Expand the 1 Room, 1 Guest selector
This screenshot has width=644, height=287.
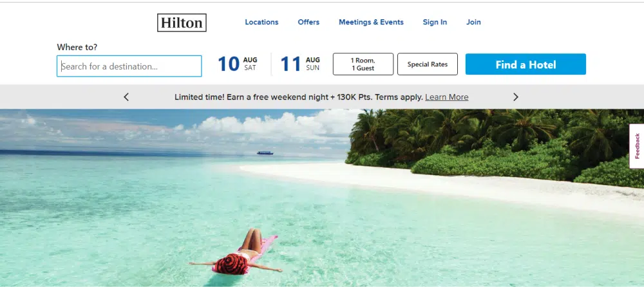pos(363,64)
